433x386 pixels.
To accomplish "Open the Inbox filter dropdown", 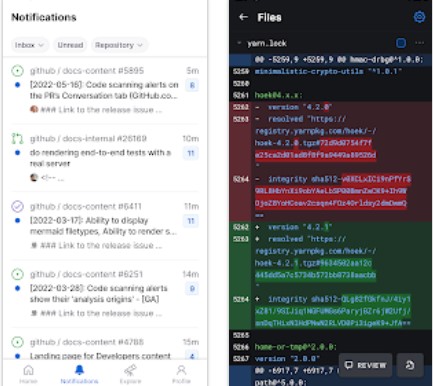I will [29, 45].
